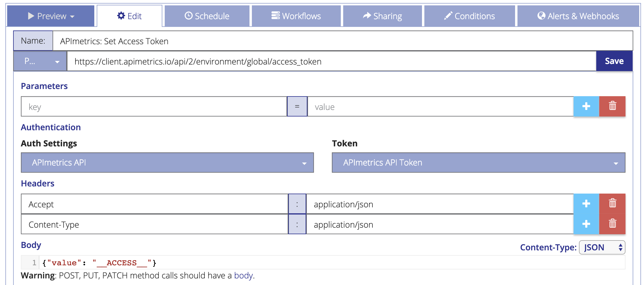
Task: Expand the HTTP method dropdown
Action: (x=40, y=61)
